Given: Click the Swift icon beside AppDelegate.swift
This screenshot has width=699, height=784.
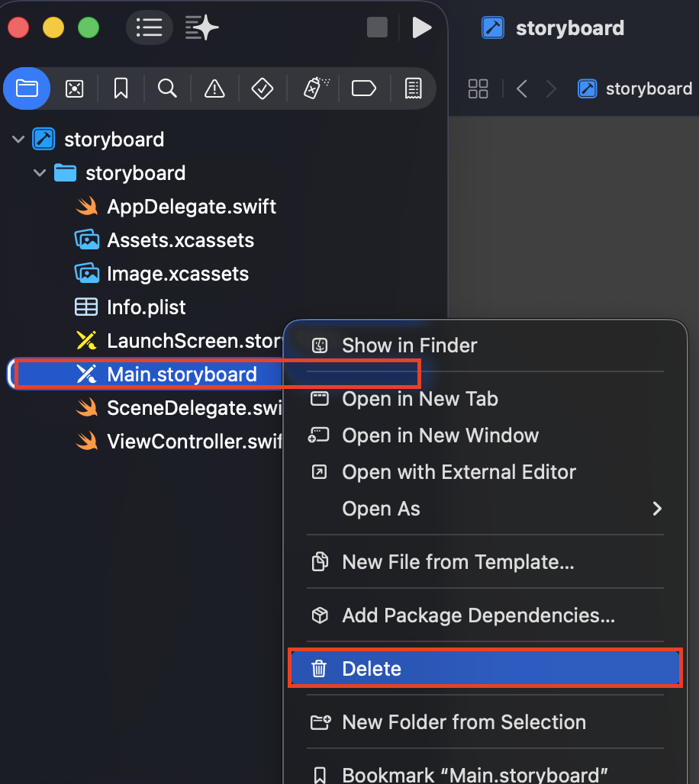Looking at the screenshot, I should click(86, 207).
